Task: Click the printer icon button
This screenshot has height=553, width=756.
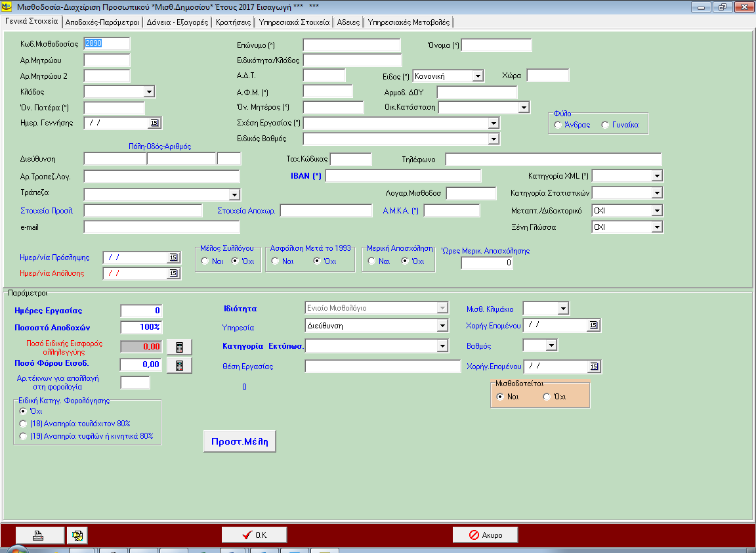Action: coord(39,535)
